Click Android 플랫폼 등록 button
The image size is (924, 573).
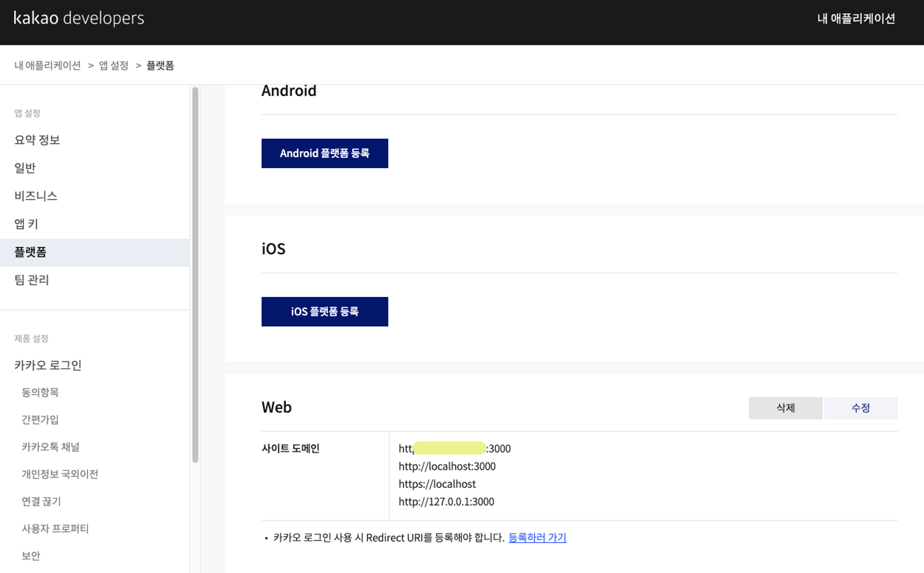coord(324,153)
